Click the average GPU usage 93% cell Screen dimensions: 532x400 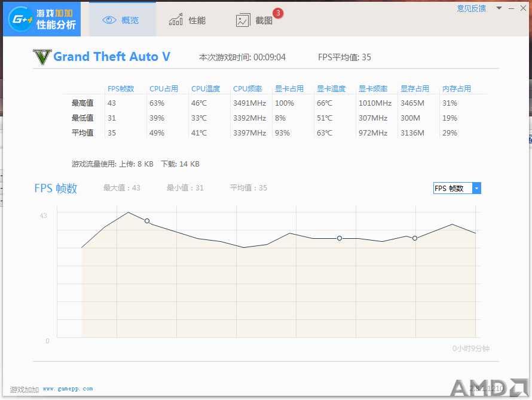point(282,133)
